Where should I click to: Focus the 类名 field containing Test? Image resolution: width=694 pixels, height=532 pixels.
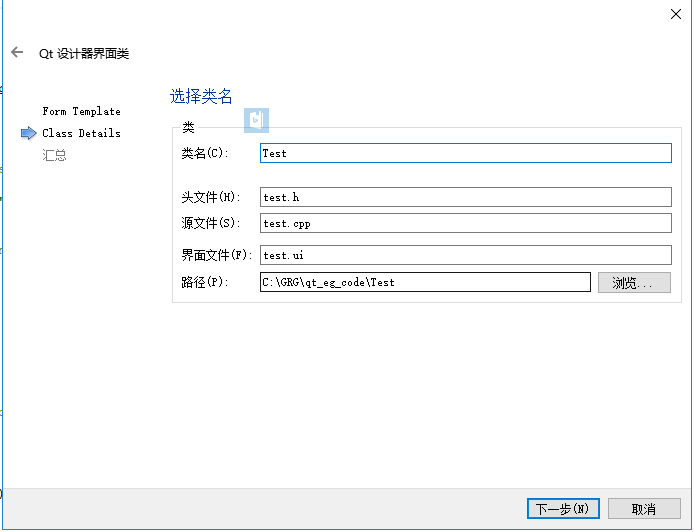466,153
